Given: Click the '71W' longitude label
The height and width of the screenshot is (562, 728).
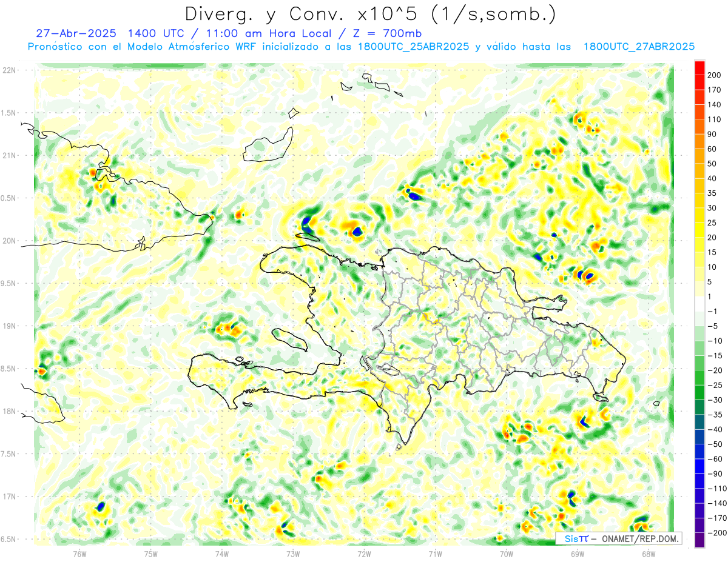Looking at the screenshot, I should coord(435,554).
